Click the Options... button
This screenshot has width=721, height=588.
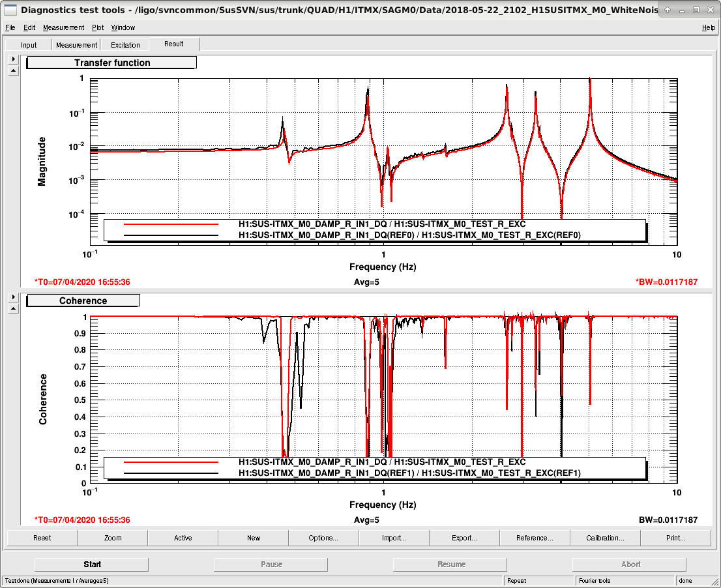(x=323, y=538)
